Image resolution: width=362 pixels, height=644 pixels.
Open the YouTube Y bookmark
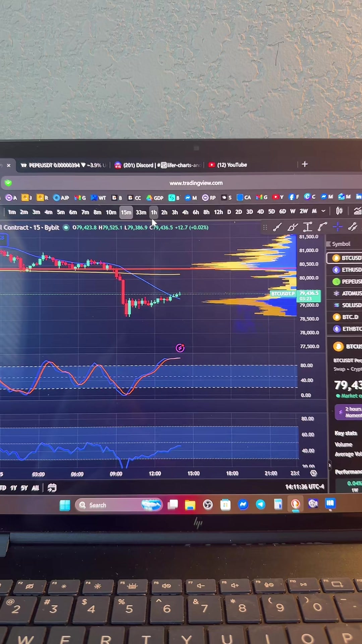pos(278,197)
